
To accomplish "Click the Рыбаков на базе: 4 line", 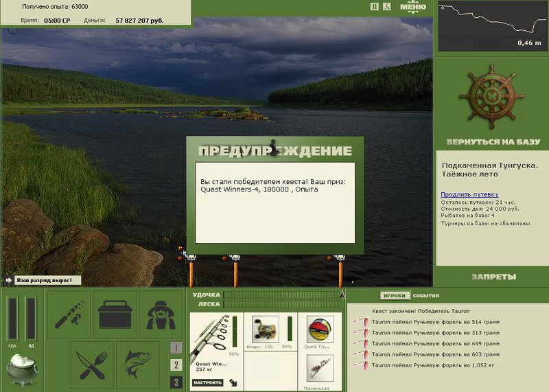I will pyautogui.click(x=468, y=216).
